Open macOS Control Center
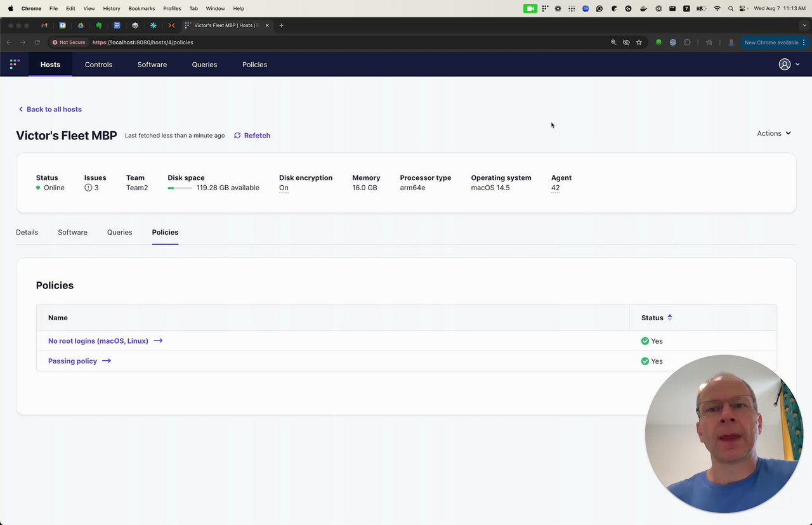This screenshot has height=525, width=812. (x=743, y=8)
